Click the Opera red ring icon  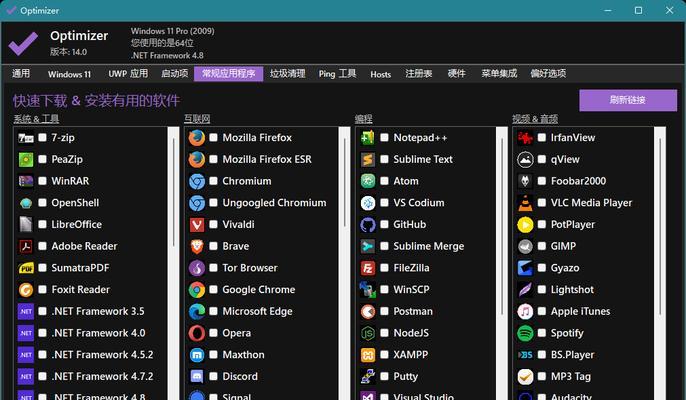coord(197,333)
